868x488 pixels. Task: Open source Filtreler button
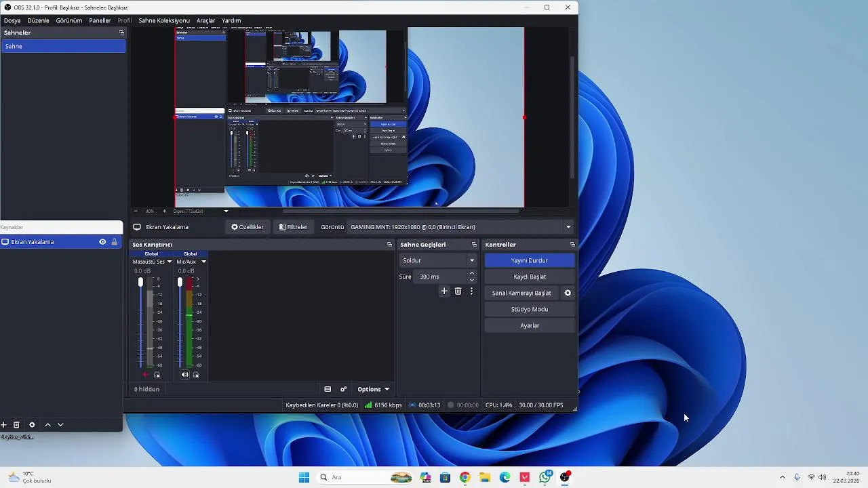click(294, 227)
